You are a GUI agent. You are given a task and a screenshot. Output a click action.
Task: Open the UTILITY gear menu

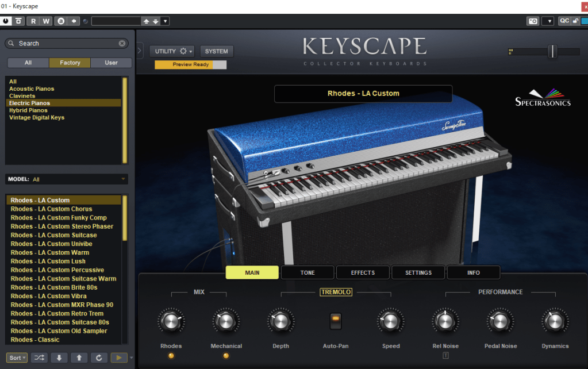pyautogui.click(x=172, y=51)
